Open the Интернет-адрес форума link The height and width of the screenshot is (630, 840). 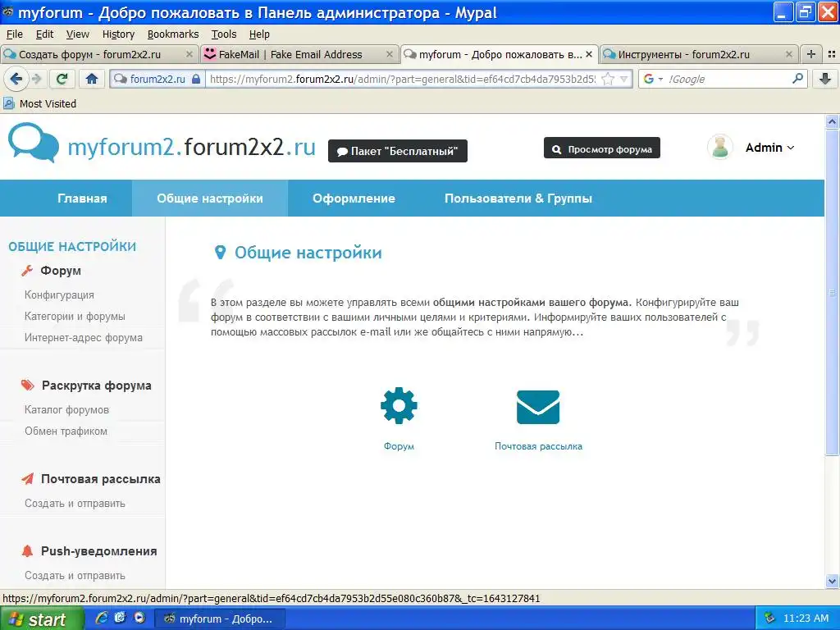84,337
